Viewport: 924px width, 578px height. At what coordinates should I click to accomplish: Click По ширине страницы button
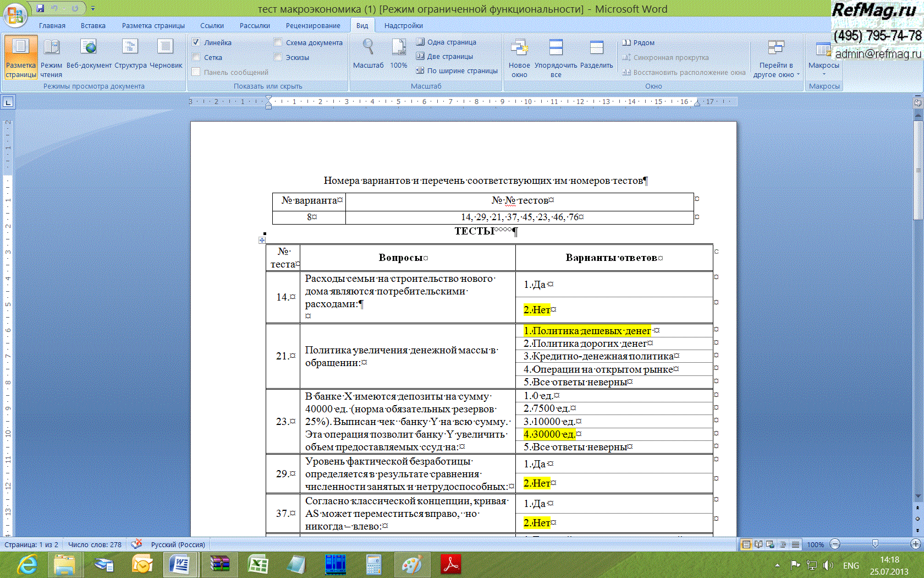click(457, 70)
